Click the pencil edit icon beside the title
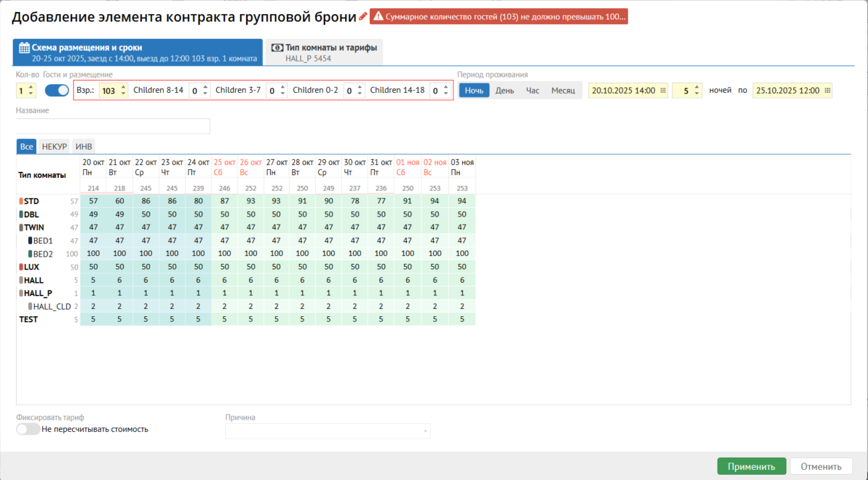 point(363,17)
